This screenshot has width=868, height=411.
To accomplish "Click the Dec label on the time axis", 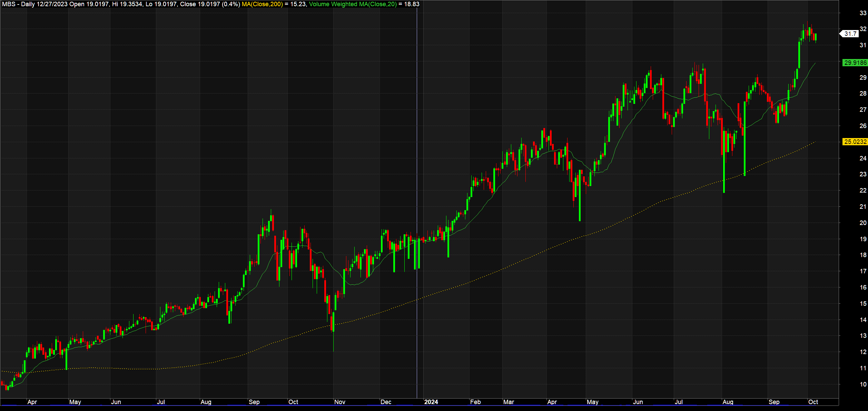I will pos(386,402).
